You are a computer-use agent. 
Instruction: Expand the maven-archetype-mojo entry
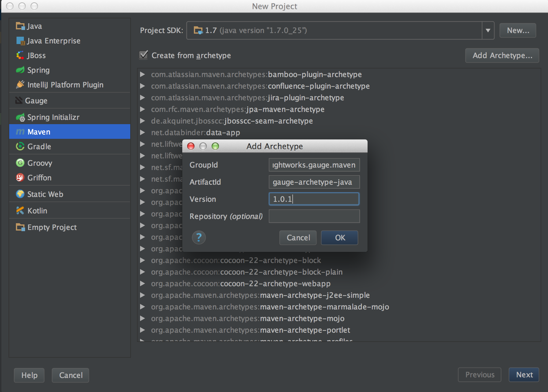(x=142, y=318)
